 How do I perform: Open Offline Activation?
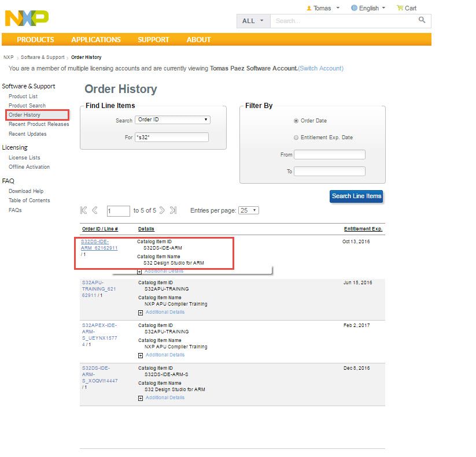(29, 167)
